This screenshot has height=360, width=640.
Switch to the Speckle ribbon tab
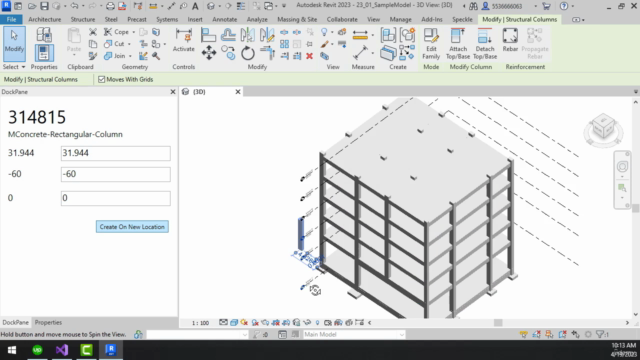click(462, 19)
